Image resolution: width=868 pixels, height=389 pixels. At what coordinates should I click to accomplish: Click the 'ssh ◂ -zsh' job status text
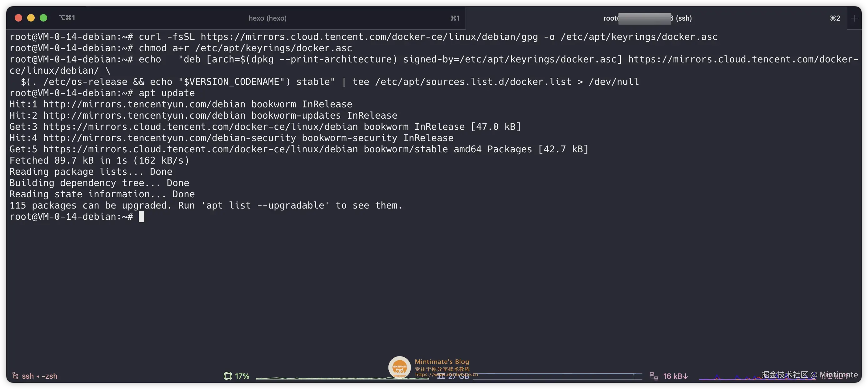(40, 376)
